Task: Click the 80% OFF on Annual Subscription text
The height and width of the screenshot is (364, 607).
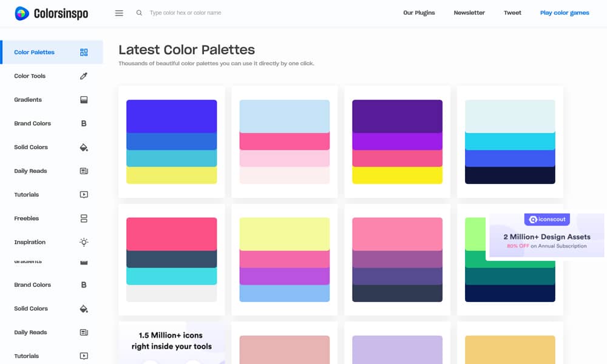Action: click(547, 246)
